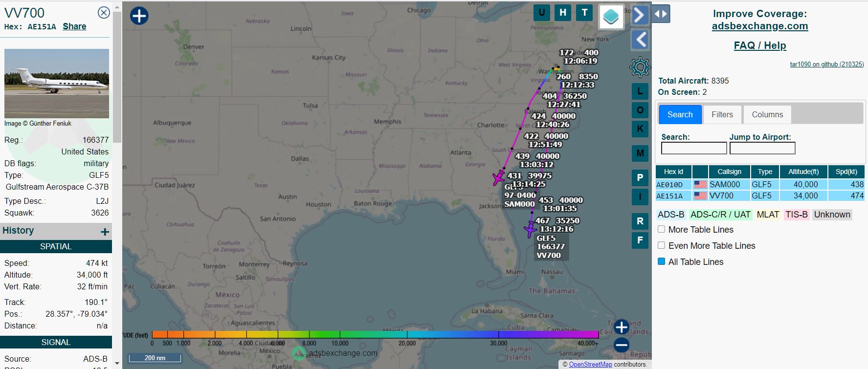Toggle the K map button
The height and width of the screenshot is (369, 868).
pos(640,129)
